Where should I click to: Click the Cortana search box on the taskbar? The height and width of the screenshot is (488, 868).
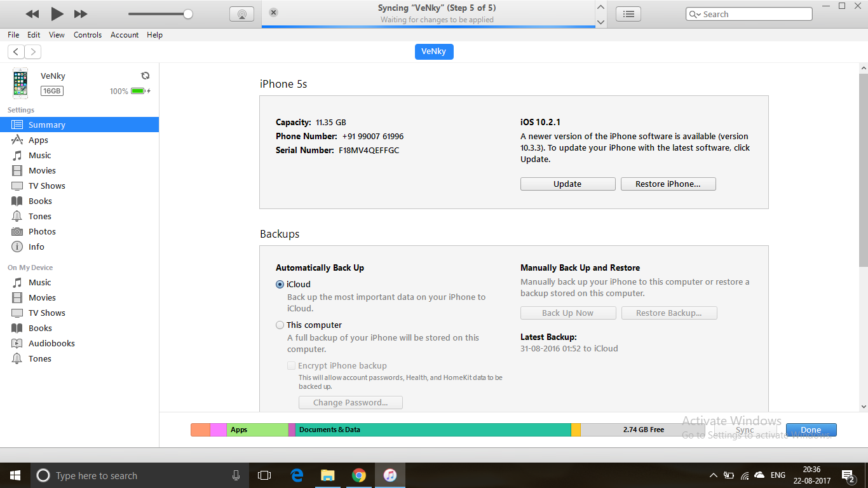(x=139, y=475)
